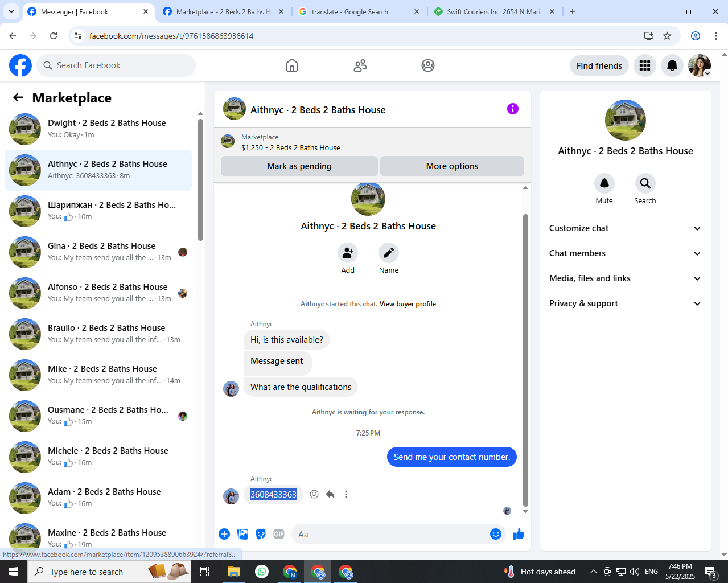Switch to translate - Google Search tab

[359, 12]
